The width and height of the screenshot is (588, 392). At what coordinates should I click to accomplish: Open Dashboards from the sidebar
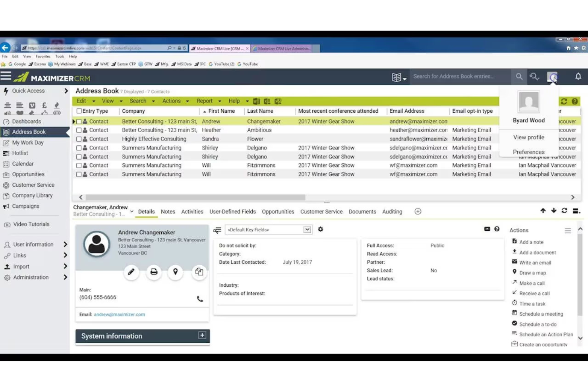[x=26, y=122]
